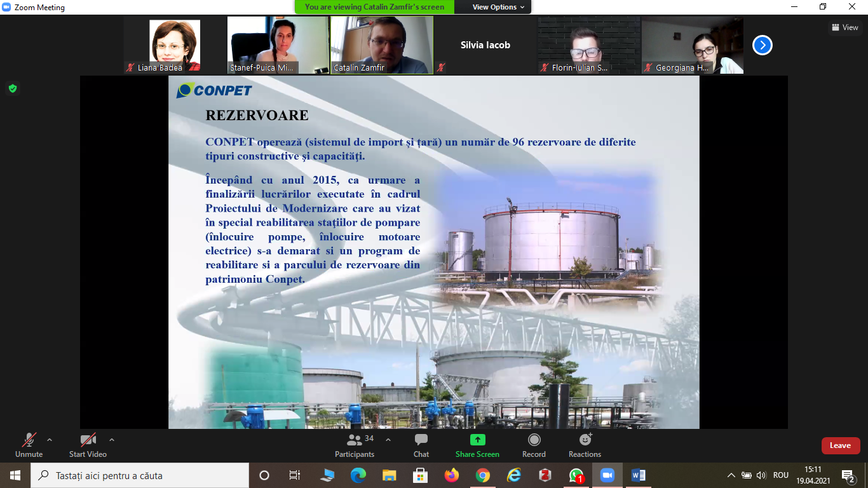The image size is (868, 488).
Task: Open the Participants panel
Action: click(x=355, y=445)
